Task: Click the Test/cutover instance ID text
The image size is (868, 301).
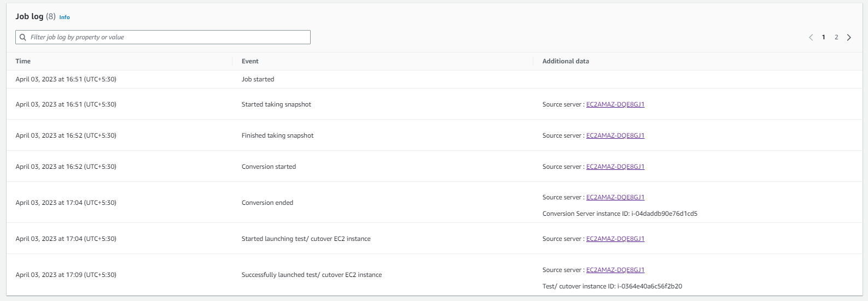Action: click(x=612, y=286)
